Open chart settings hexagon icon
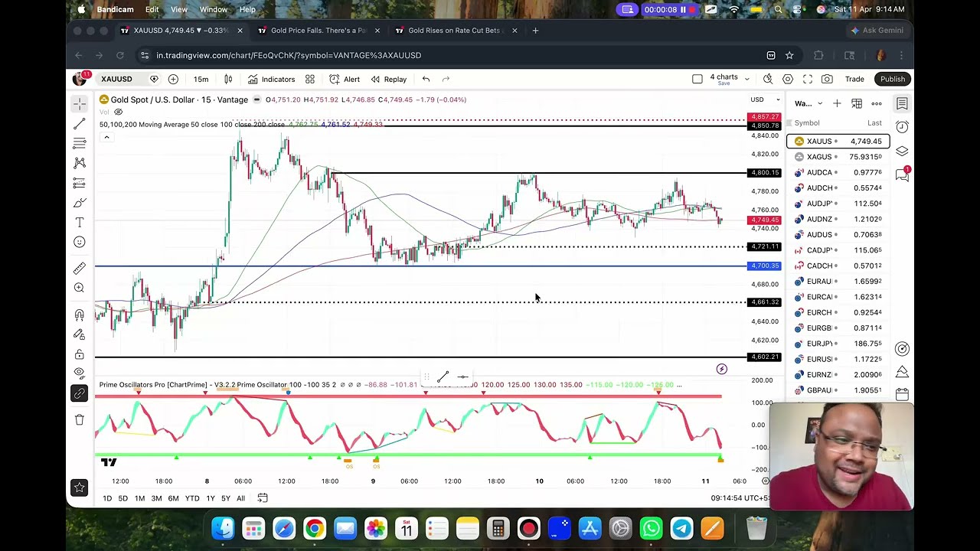The width and height of the screenshot is (980, 551). [788, 79]
